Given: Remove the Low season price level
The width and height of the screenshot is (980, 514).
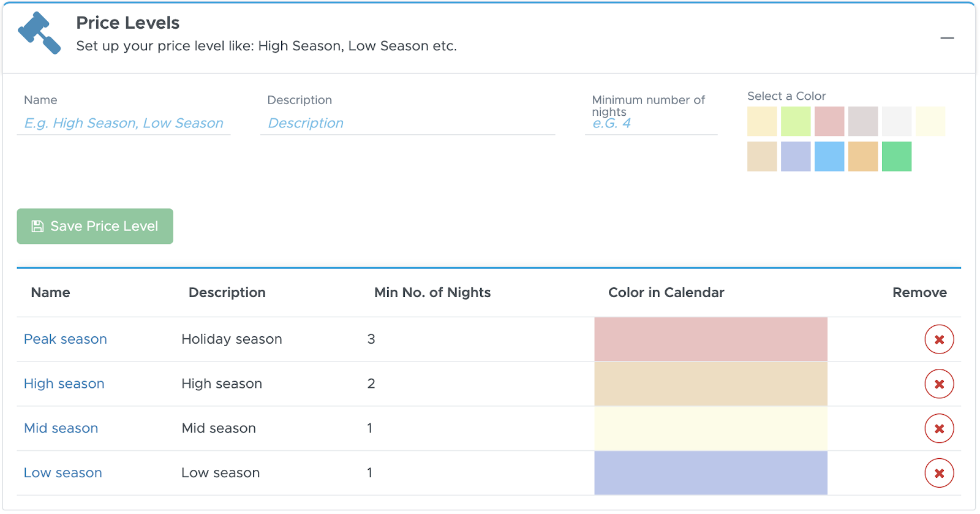Looking at the screenshot, I should (x=939, y=473).
